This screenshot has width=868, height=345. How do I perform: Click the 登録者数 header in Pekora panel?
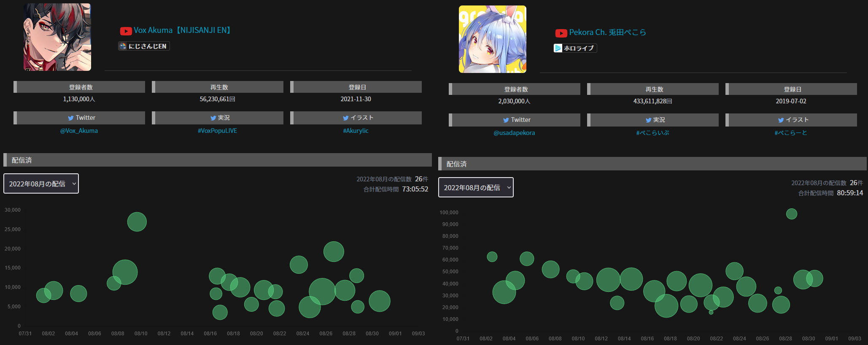(x=515, y=89)
